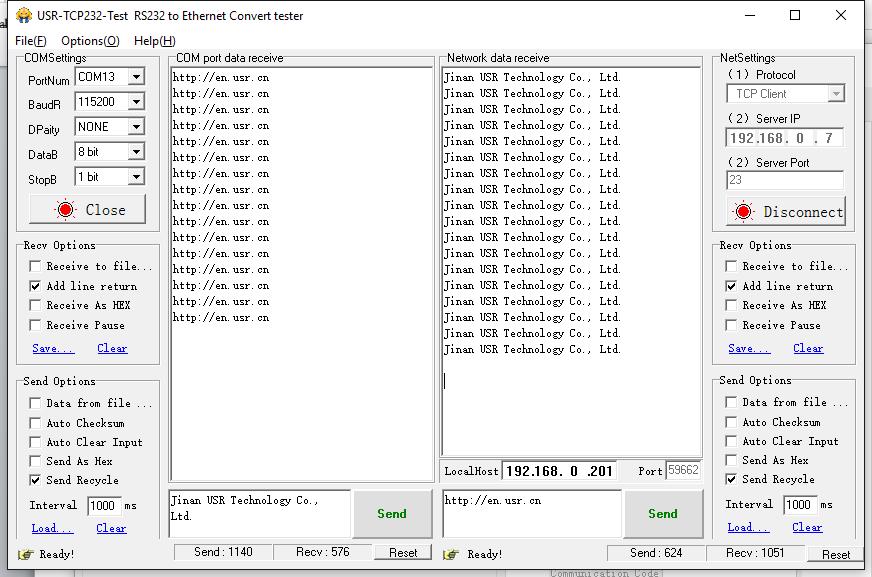This screenshot has height=577, width=872.
Task: Click inside Network data receive area
Action: [571, 262]
